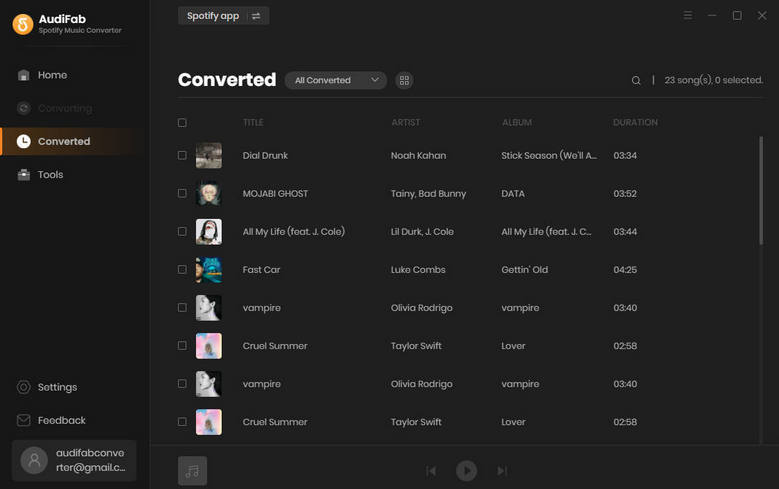Switch source via Spotify app button
Image resolution: width=779 pixels, height=489 pixels.
coord(224,16)
